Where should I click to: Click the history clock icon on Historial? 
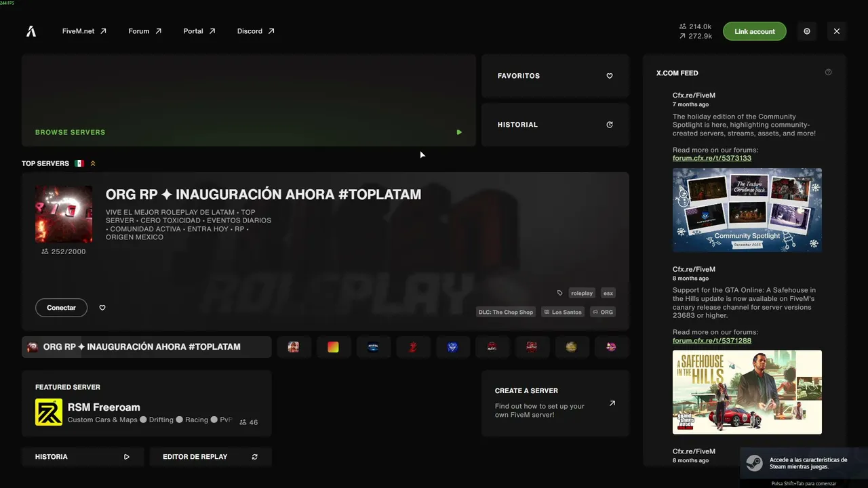(610, 125)
